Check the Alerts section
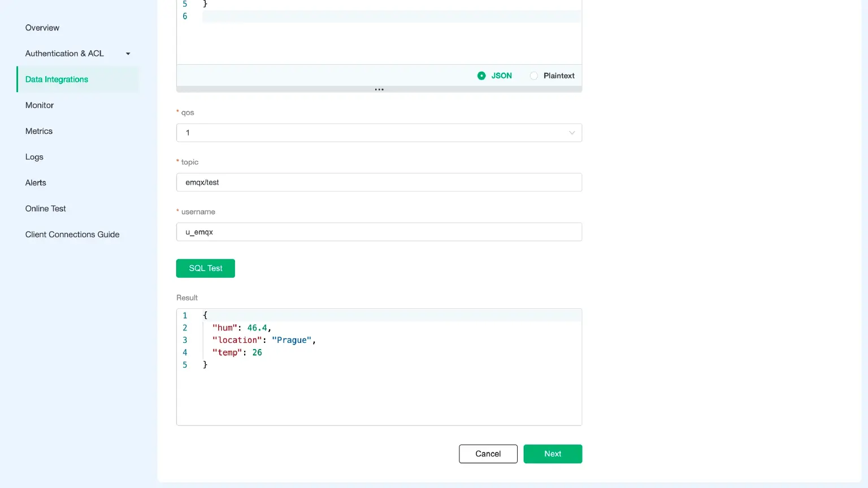This screenshot has width=868, height=488. coord(36,182)
